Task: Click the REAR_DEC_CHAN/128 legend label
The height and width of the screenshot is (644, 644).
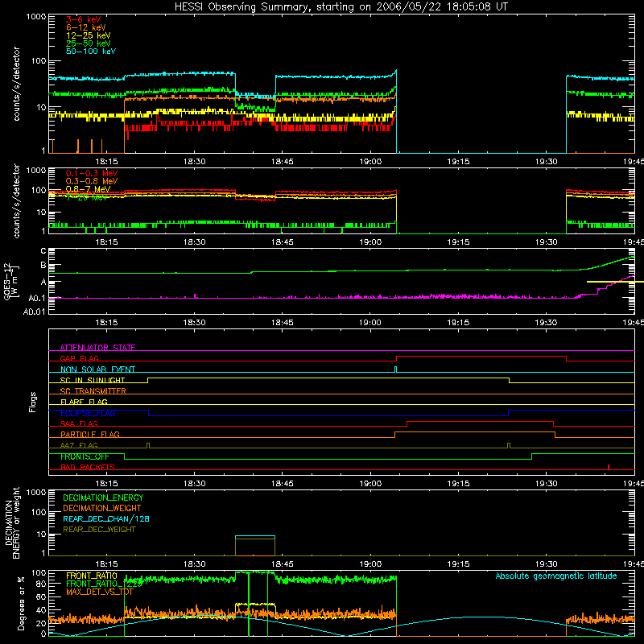Action: click(x=106, y=519)
